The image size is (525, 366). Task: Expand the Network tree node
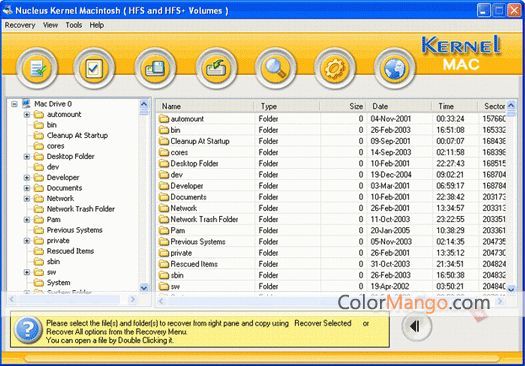click(x=27, y=199)
